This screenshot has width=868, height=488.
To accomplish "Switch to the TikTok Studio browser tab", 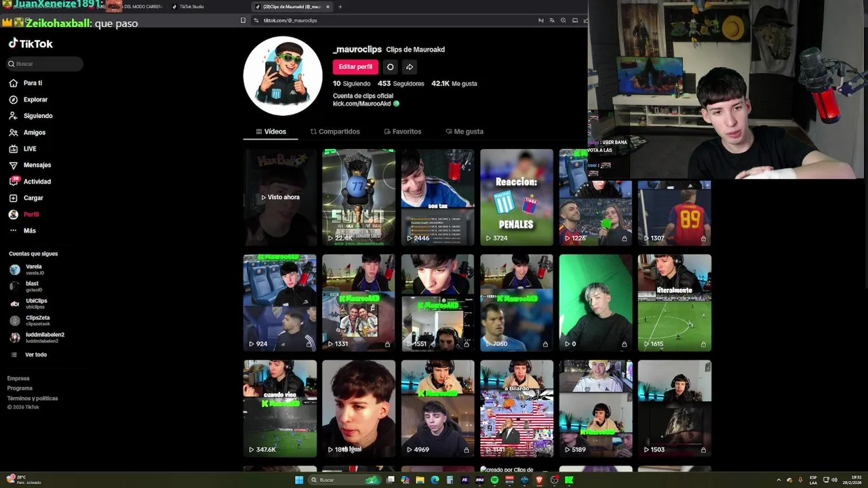I will pyautogui.click(x=192, y=7).
